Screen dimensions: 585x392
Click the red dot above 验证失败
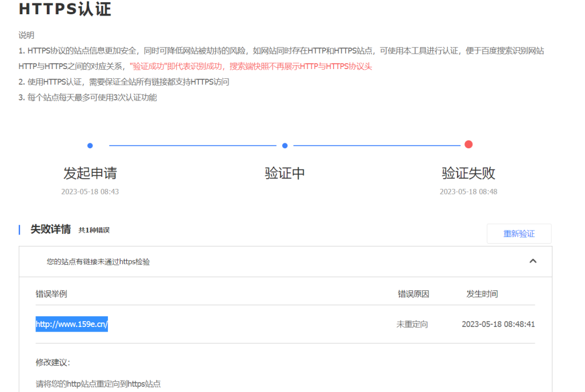point(468,144)
